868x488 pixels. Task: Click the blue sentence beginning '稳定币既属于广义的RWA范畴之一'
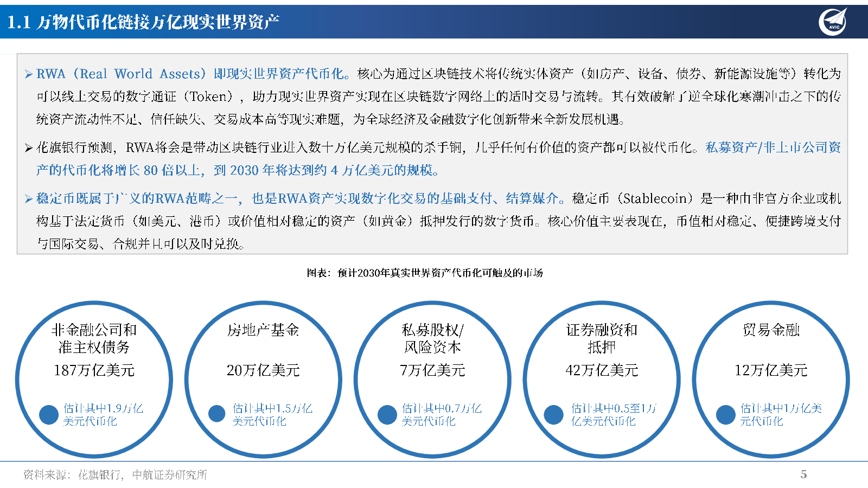tap(300, 198)
